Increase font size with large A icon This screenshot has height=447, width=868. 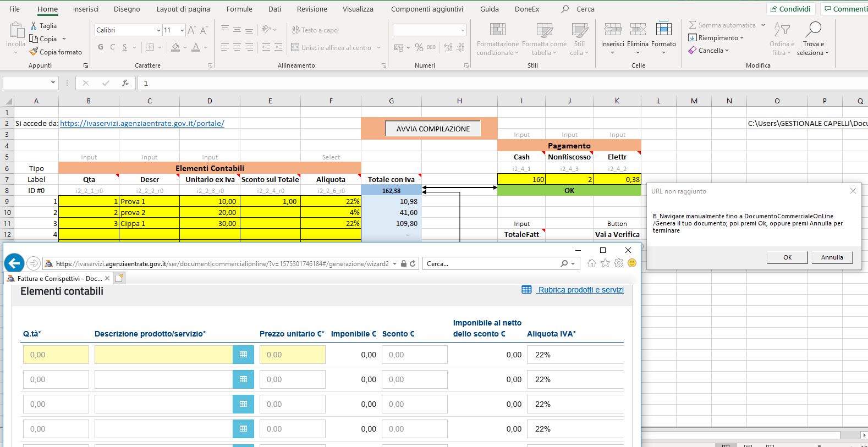pyautogui.click(x=191, y=30)
